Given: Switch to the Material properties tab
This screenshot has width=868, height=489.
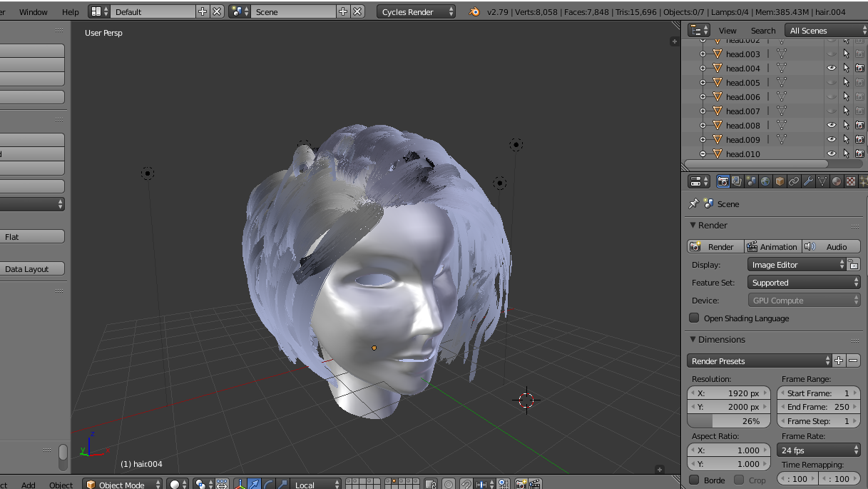Looking at the screenshot, I should coord(837,182).
